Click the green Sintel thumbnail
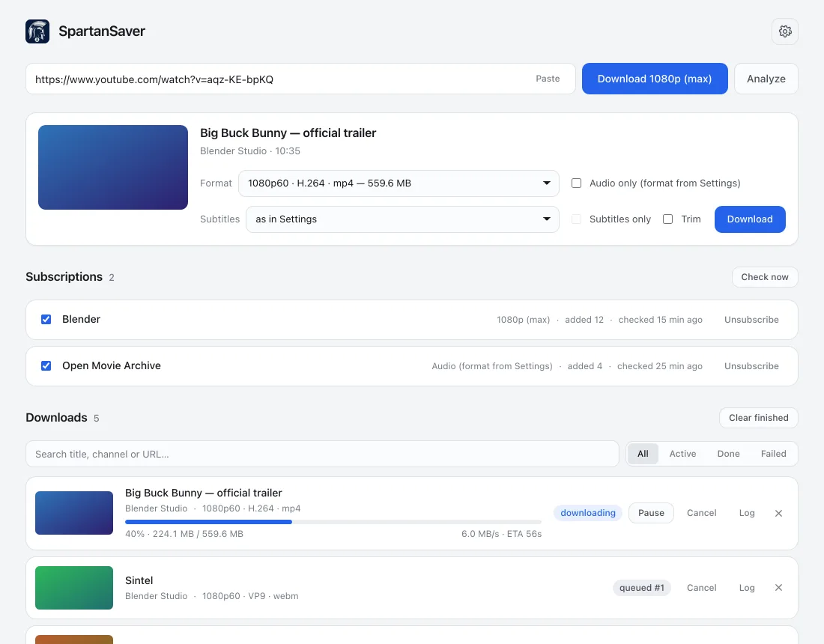The width and height of the screenshot is (824, 644). (74, 588)
